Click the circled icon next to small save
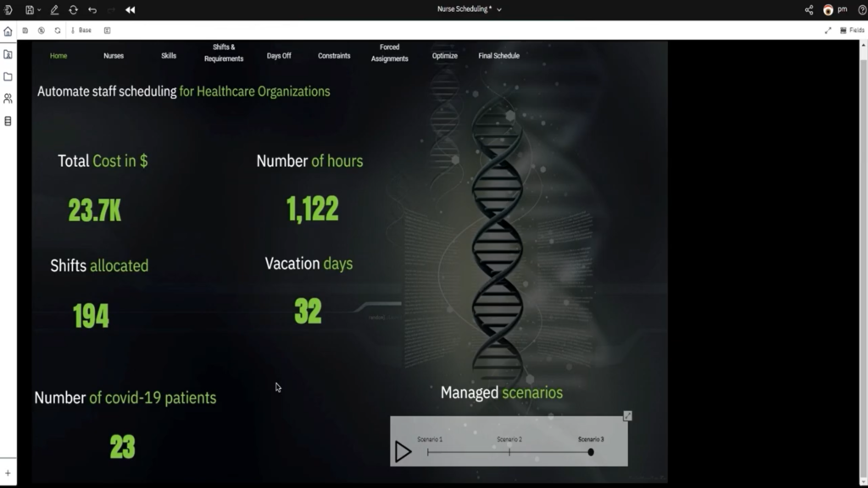868x488 pixels. pyautogui.click(x=42, y=30)
